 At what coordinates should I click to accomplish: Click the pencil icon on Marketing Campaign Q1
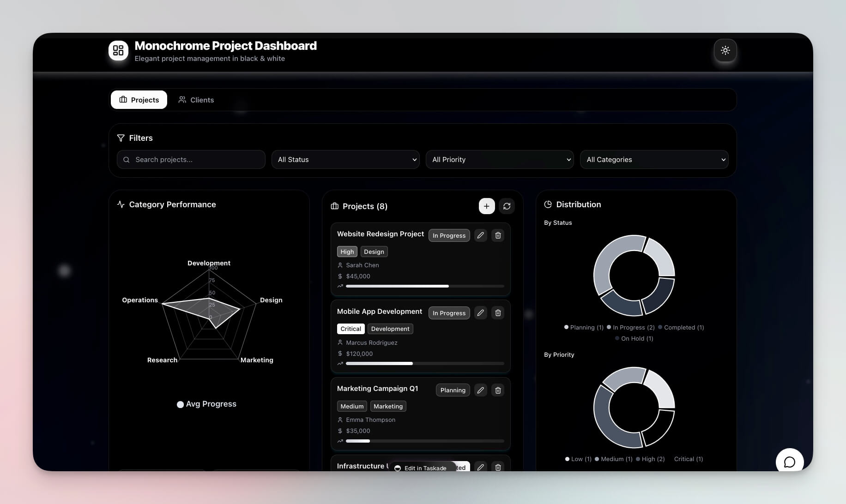(x=480, y=390)
